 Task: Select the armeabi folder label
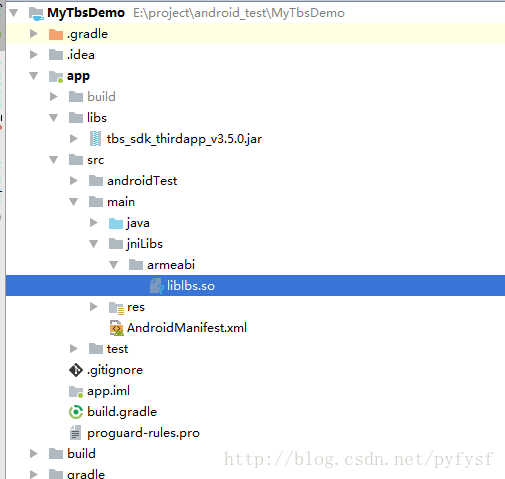171,265
